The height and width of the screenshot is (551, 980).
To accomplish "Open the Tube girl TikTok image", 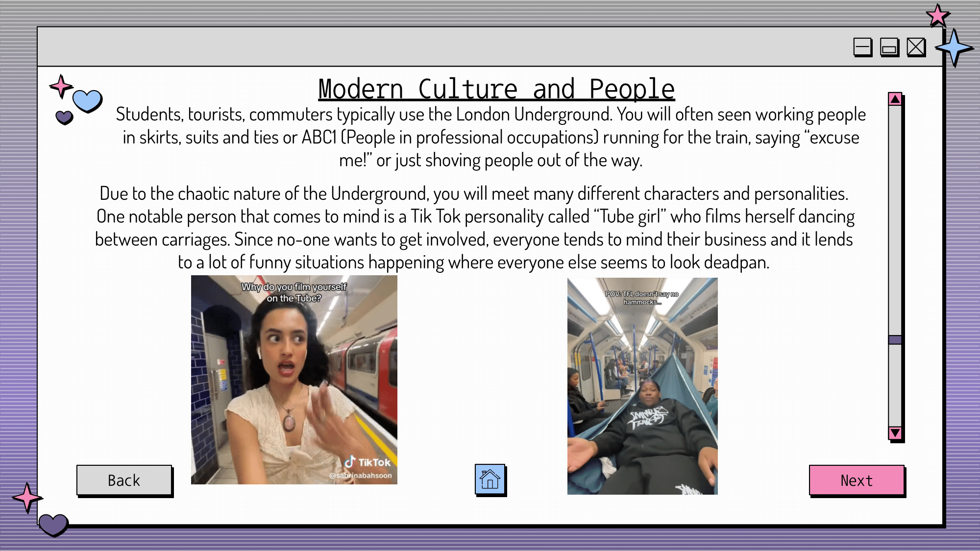I will coord(294,380).
